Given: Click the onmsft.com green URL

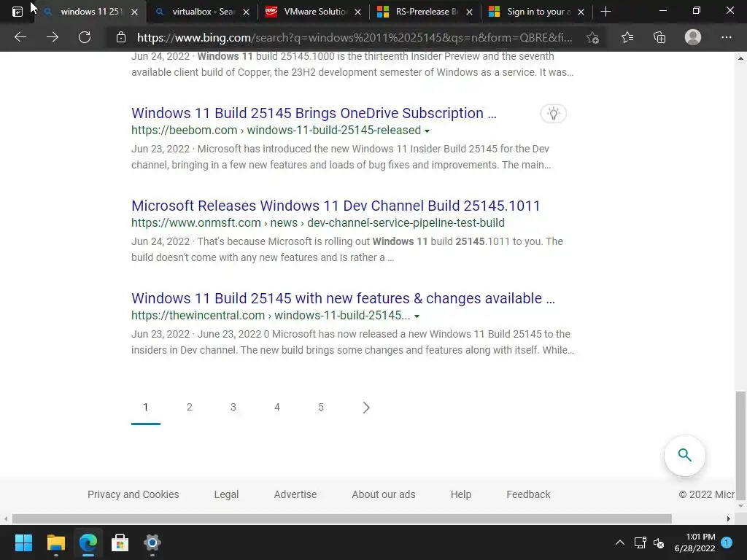Looking at the screenshot, I should click(x=318, y=223).
